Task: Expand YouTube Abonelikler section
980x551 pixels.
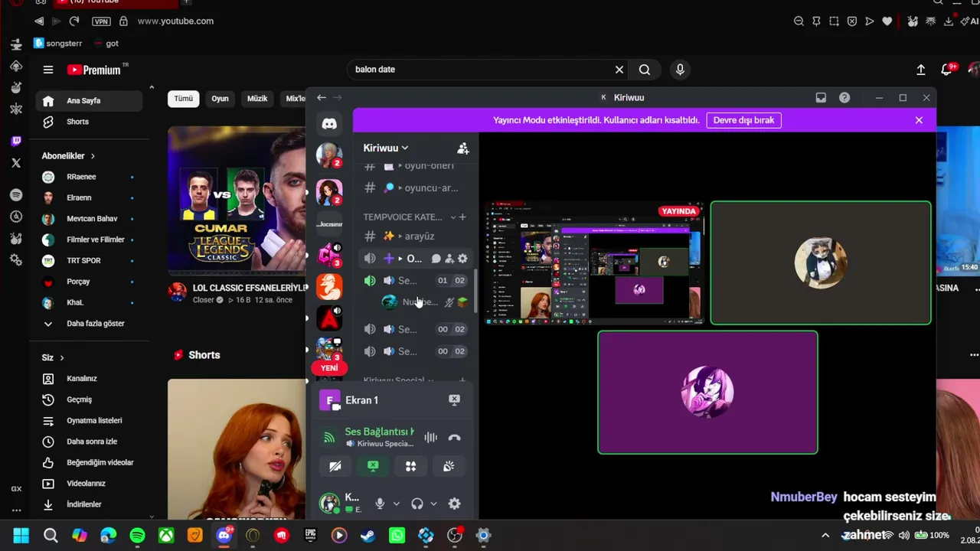Action: (69, 156)
